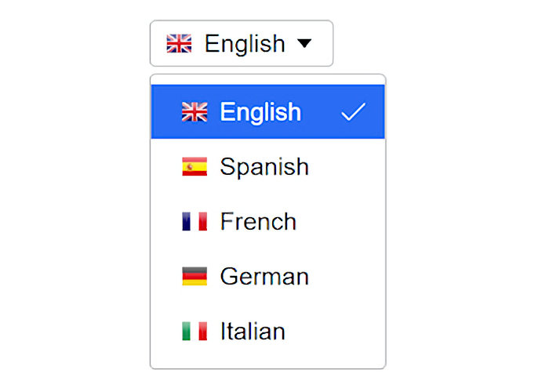Click the white checkmark beside English
Screen dimensions: 549x392
(353, 111)
